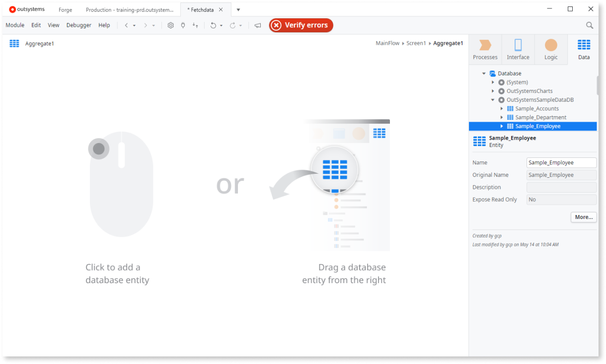Click the Redo arrow icon
The width and height of the screenshot is (606, 364).
click(231, 25)
